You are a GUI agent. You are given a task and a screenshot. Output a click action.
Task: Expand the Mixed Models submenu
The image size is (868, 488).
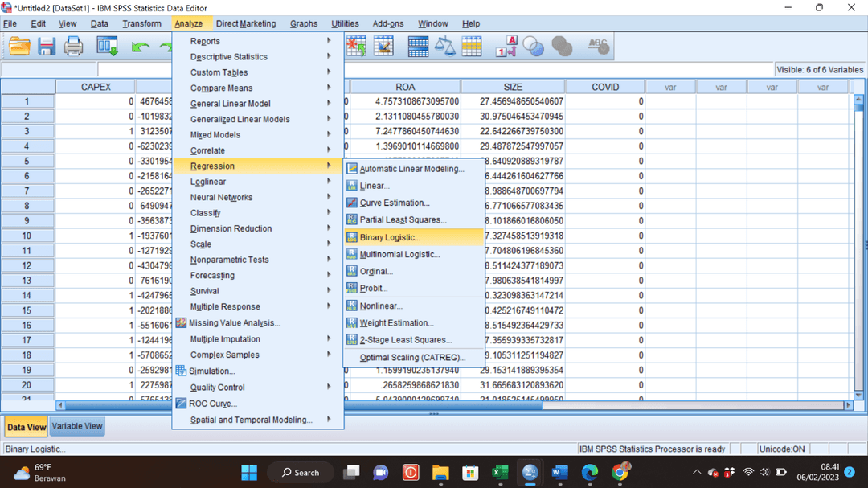pyautogui.click(x=258, y=134)
